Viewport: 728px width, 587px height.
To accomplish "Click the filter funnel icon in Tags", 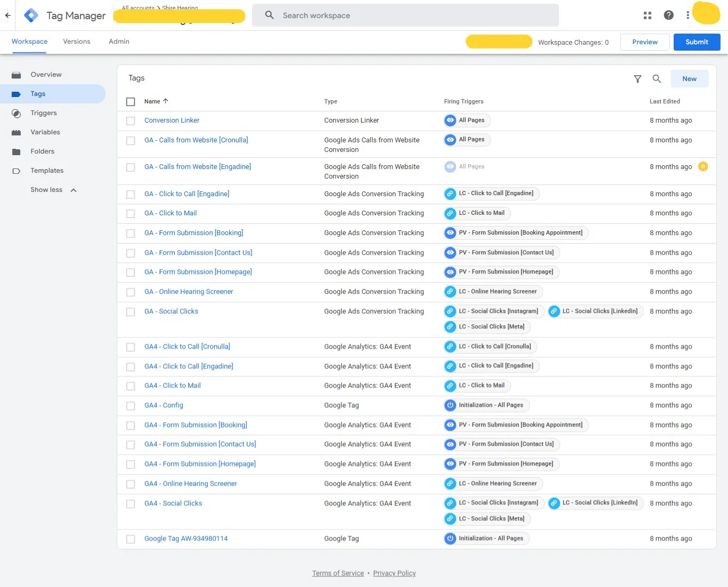I will tap(637, 79).
